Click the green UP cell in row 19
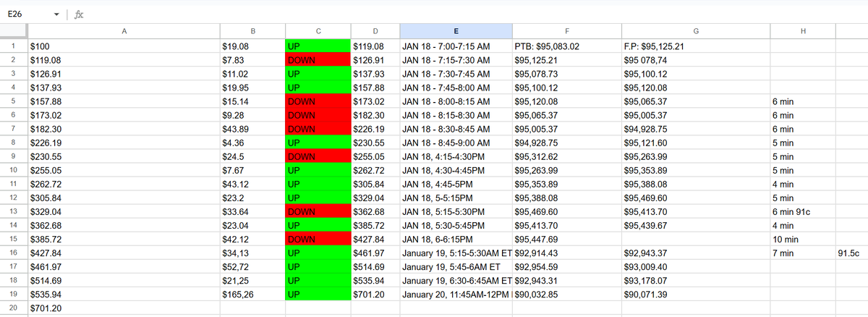The image size is (868, 317). coord(318,294)
